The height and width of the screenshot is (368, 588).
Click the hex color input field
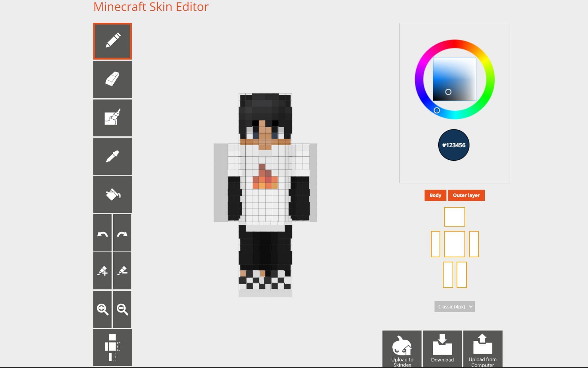[453, 144]
